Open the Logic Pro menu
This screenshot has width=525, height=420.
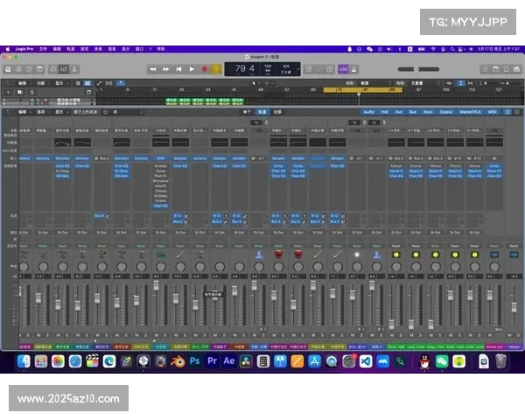click(24, 49)
